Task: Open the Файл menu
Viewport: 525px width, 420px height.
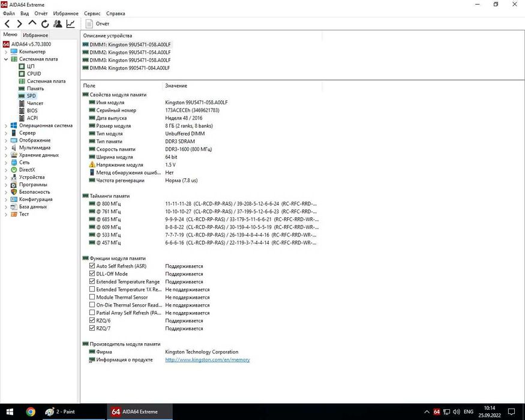Action: (9, 13)
